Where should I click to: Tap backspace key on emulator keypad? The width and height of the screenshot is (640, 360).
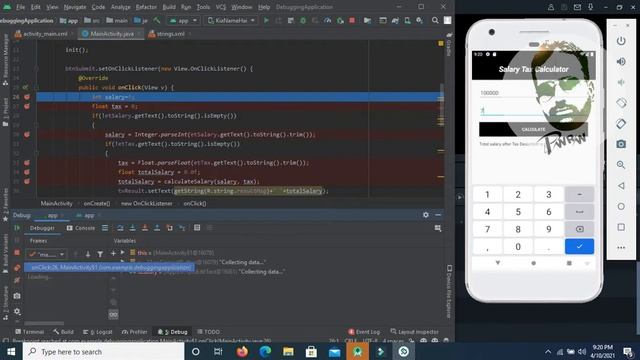[x=579, y=229]
